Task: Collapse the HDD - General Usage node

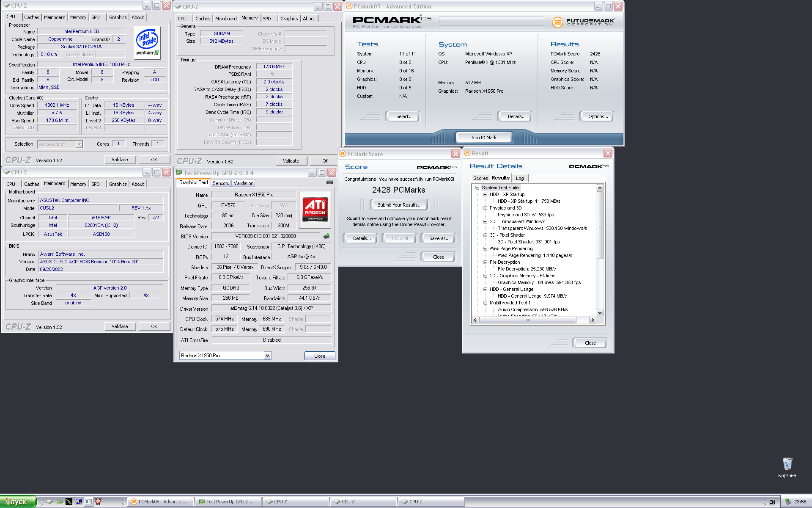Action: click(485, 289)
